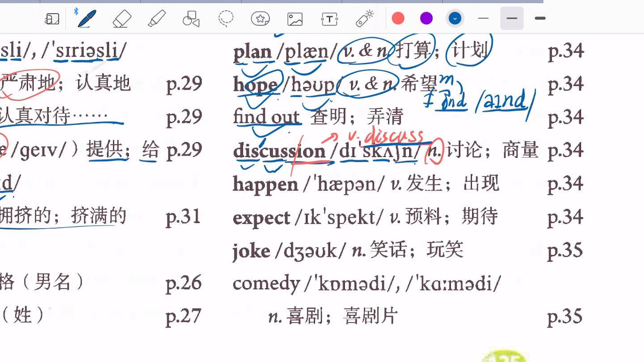Click the definition "发生；出现"
Viewport: 644px width, 362px height.
pos(453,184)
